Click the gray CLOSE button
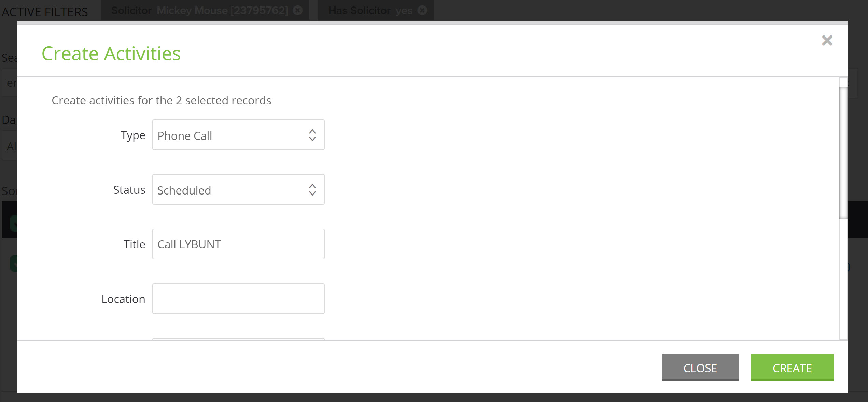Image resolution: width=868 pixels, height=402 pixels. point(700,368)
